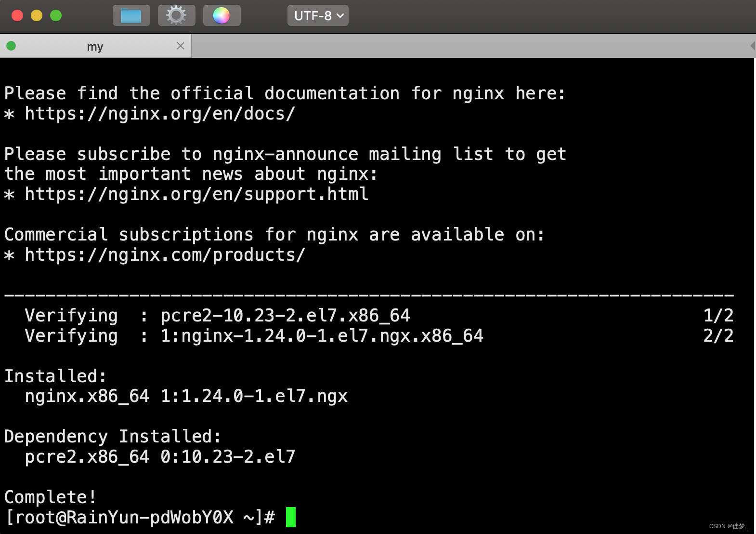Click the color wheel toolbar icon
The height and width of the screenshot is (534, 756).
click(222, 15)
